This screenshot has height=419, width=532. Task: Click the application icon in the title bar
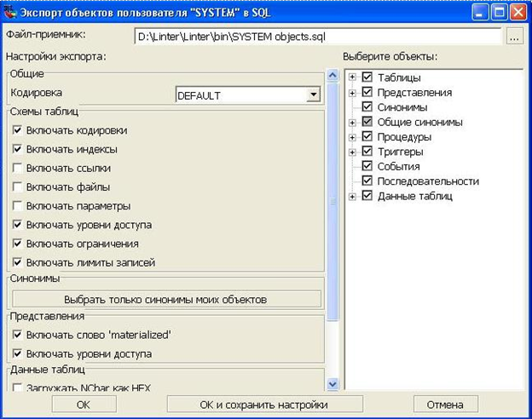(10, 12)
